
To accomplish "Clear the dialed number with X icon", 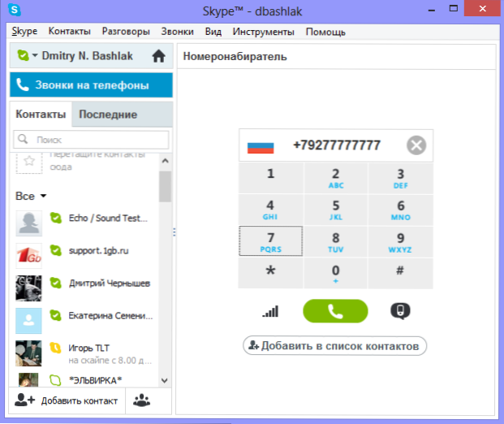I will click(416, 145).
